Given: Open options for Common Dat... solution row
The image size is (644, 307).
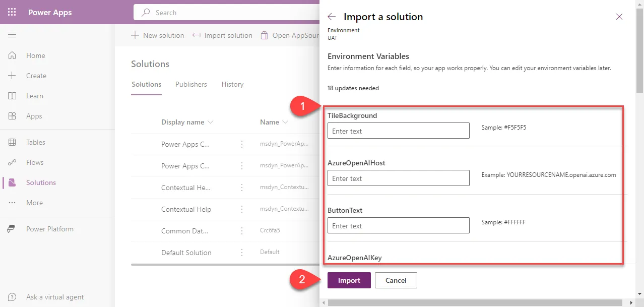Looking at the screenshot, I should pyautogui.click(x=242, y=231).
